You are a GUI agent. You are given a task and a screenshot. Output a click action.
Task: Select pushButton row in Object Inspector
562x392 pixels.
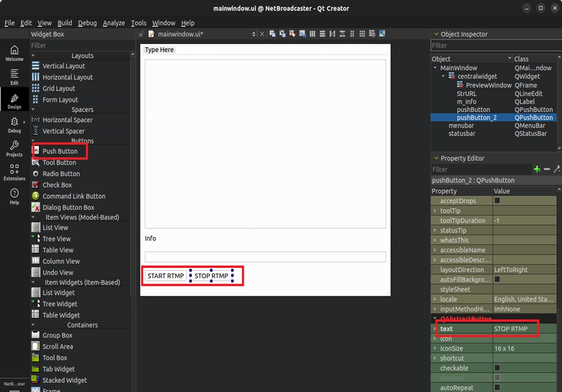[493, 110]
